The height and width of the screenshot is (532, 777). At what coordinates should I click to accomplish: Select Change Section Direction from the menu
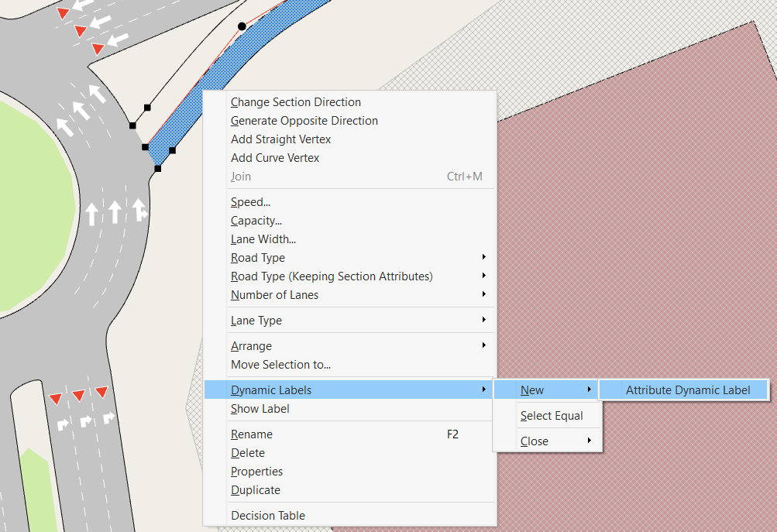295,102
